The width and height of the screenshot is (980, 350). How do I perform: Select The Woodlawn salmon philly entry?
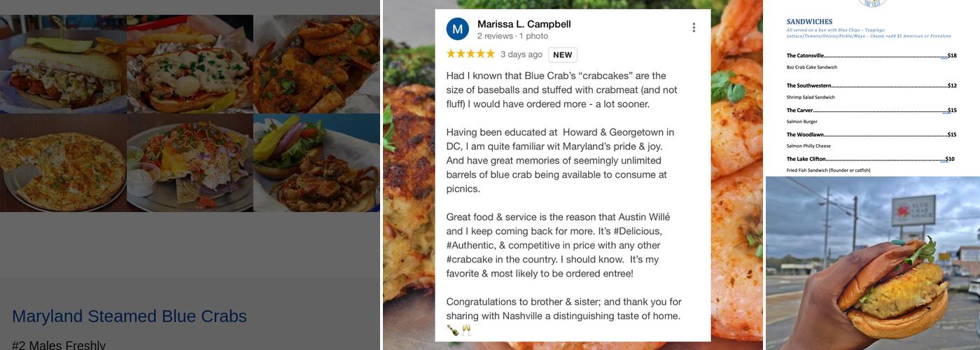(x=871, y=140)
